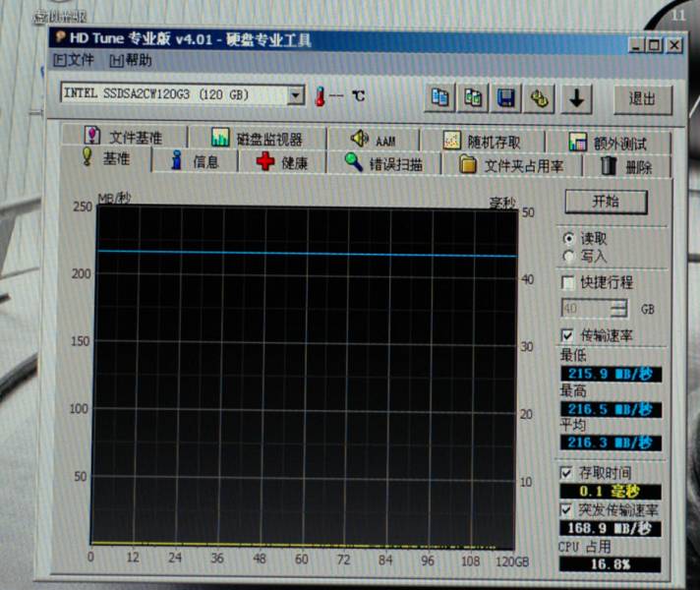The width and height of the screenshot is (700, 590).
Task: Click the copy info to clipboard icon
Action: (x=440, y=97)
